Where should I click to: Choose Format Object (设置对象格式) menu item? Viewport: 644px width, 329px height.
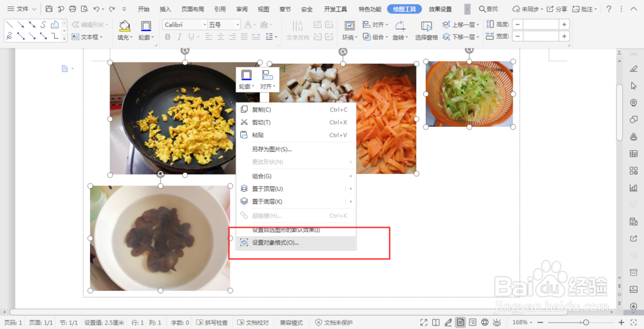tap(296, 243)
